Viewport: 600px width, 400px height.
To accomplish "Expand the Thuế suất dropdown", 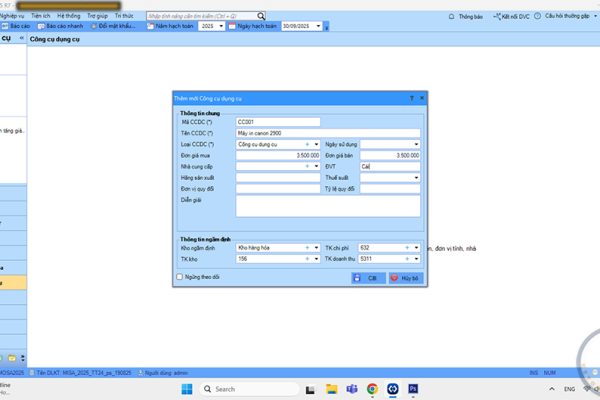I will click(417, 178).
